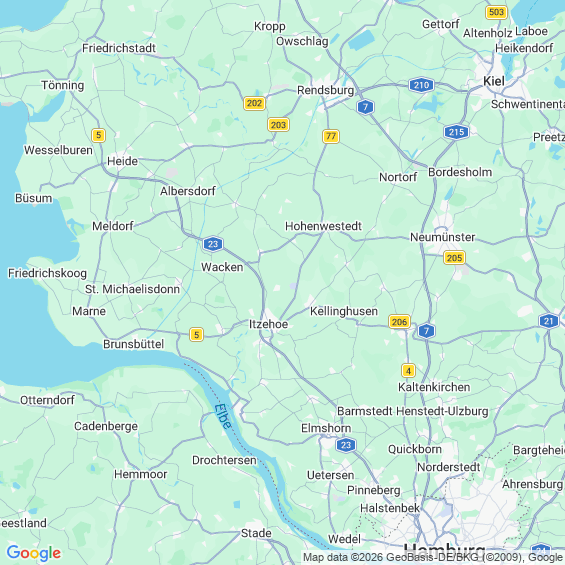
Task: Click the B77 road shield
Action: click(331, 136)
